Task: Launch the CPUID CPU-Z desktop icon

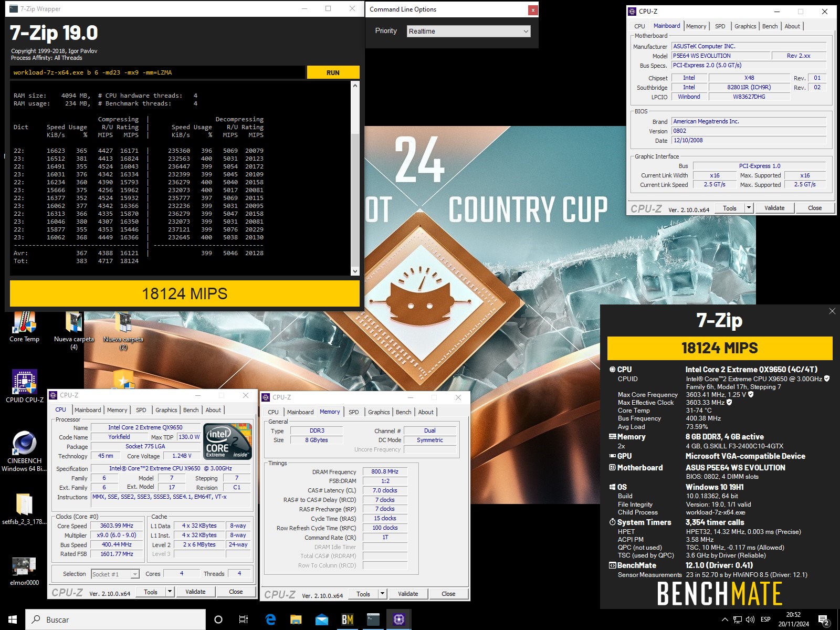Action: click(24, 386)
